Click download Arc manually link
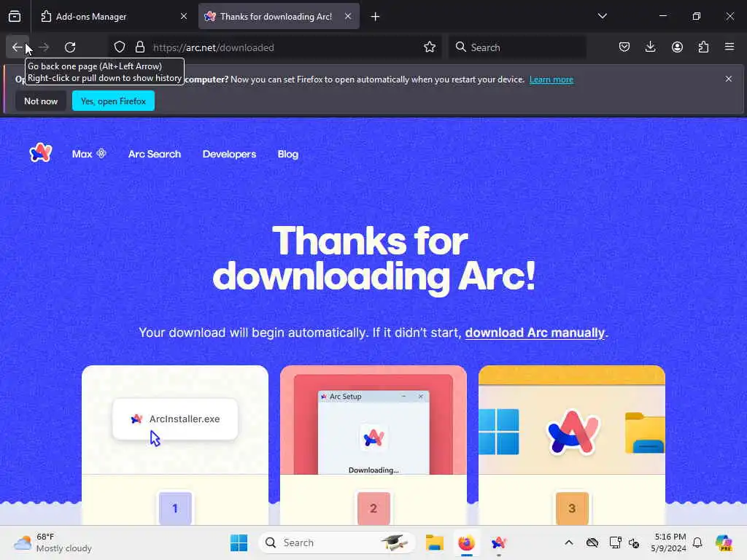The image size is (747, 560). (x=535, y=332)
